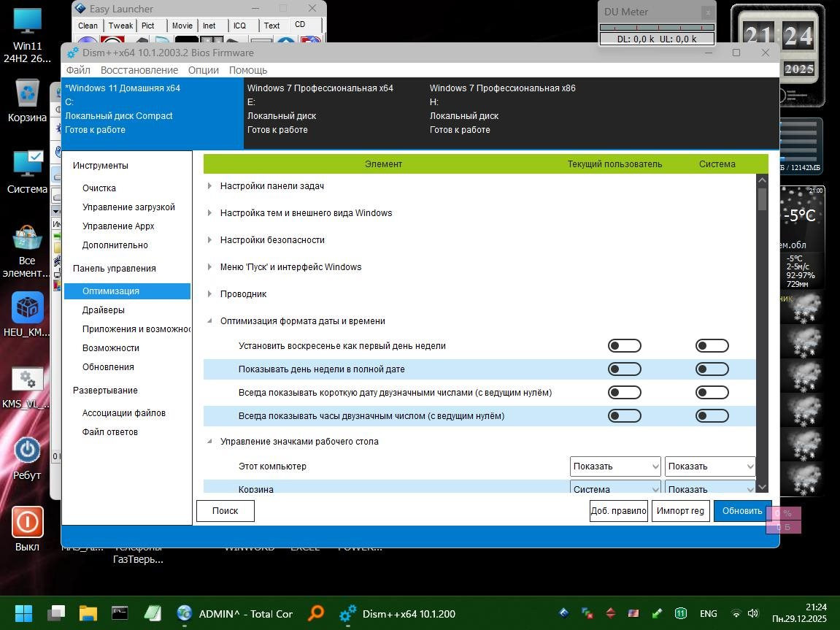Collapse Управление значками рабочего стола
This screenshot has width=840, height=630.
(x=209, y=442)
